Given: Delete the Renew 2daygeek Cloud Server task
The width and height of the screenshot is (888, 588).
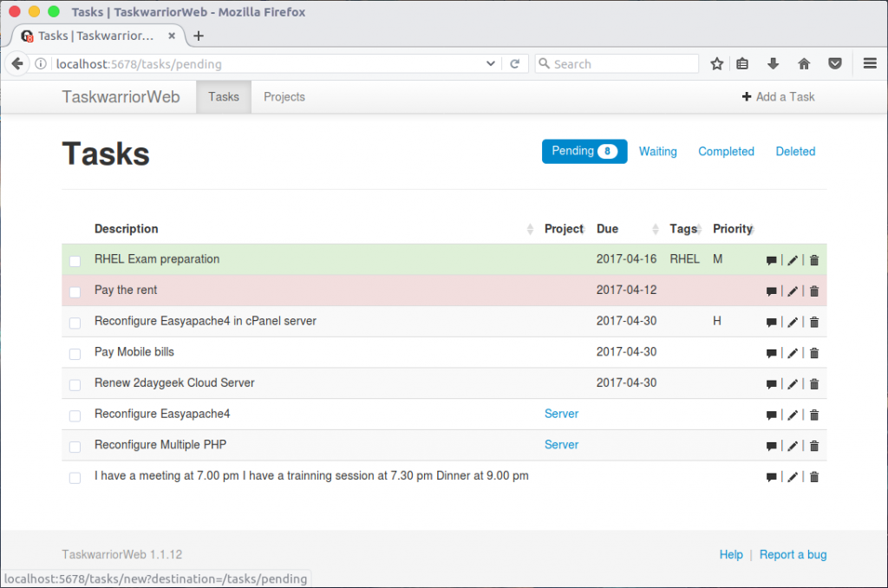Looking at the screenshot, I should (813, 383).
